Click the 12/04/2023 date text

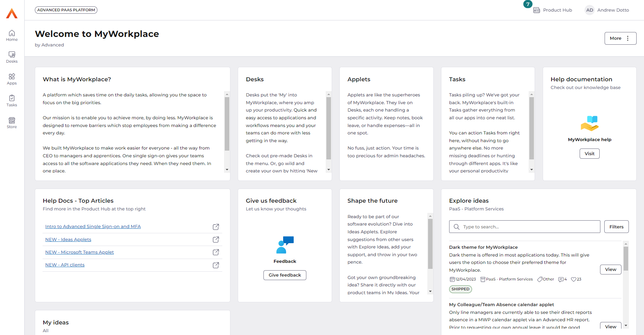pyautogui.click(x=466, y=279)
